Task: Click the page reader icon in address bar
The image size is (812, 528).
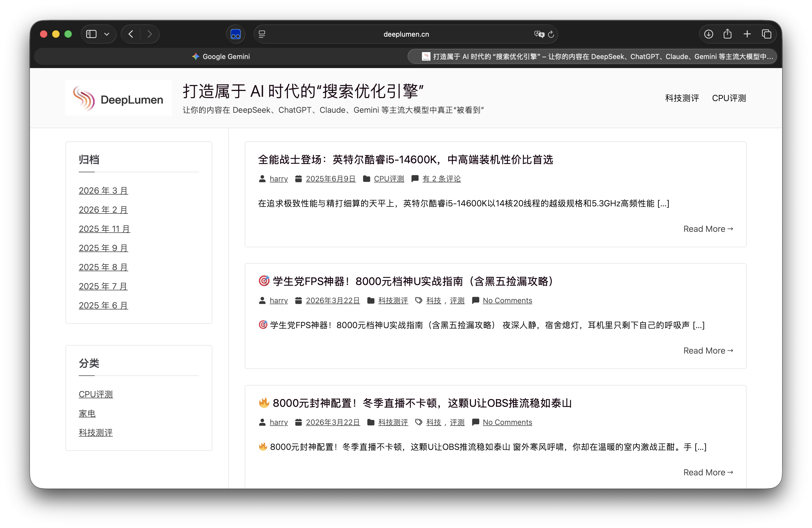Action: click(x=262, y=34)
